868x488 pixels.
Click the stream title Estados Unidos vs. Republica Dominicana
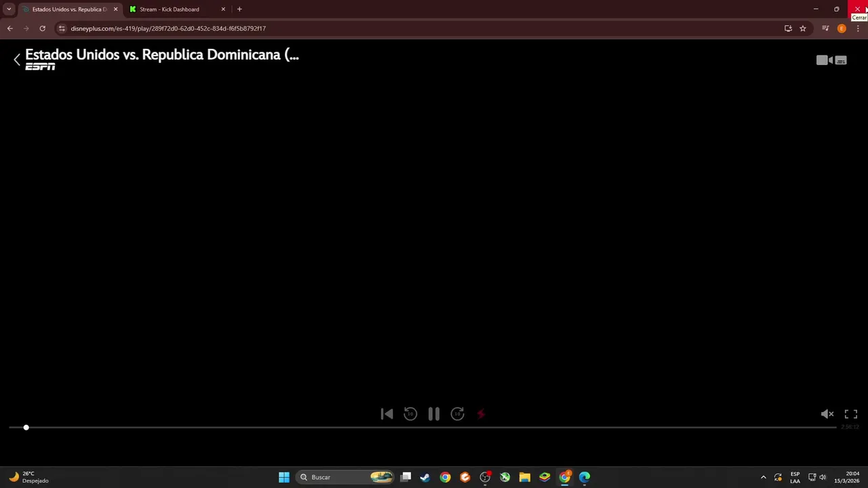(162, 55)
